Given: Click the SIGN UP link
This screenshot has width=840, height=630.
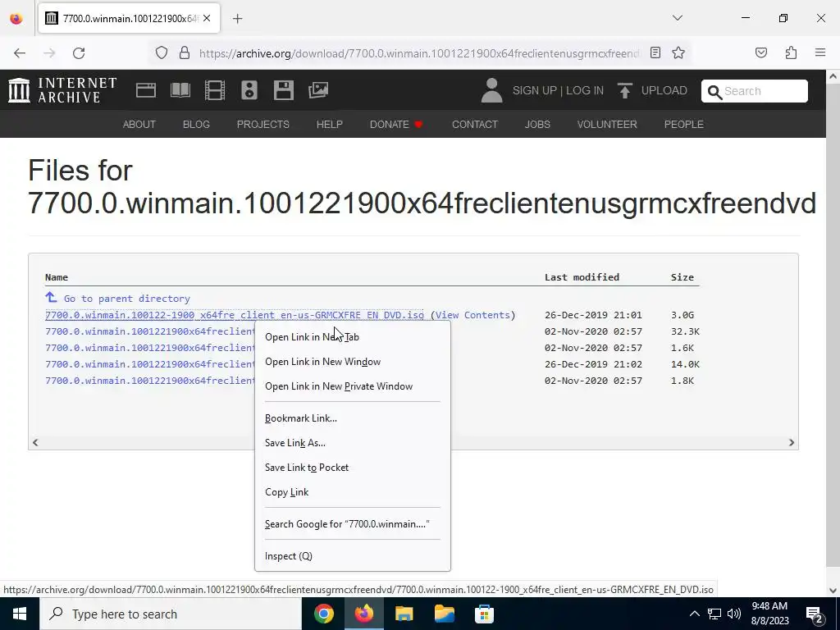Looking at the screenshot, I should [x=535, y=90].
